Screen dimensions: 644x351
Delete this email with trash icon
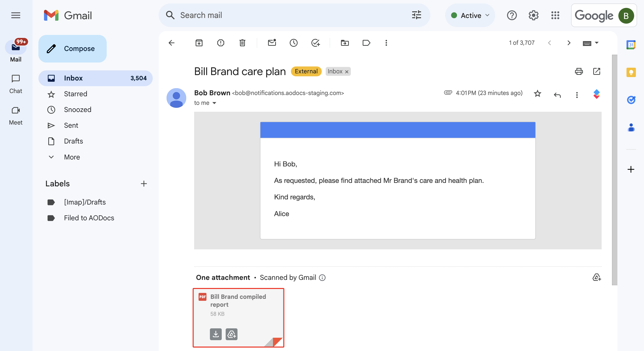pyautogui.click(x=242, y=43)
